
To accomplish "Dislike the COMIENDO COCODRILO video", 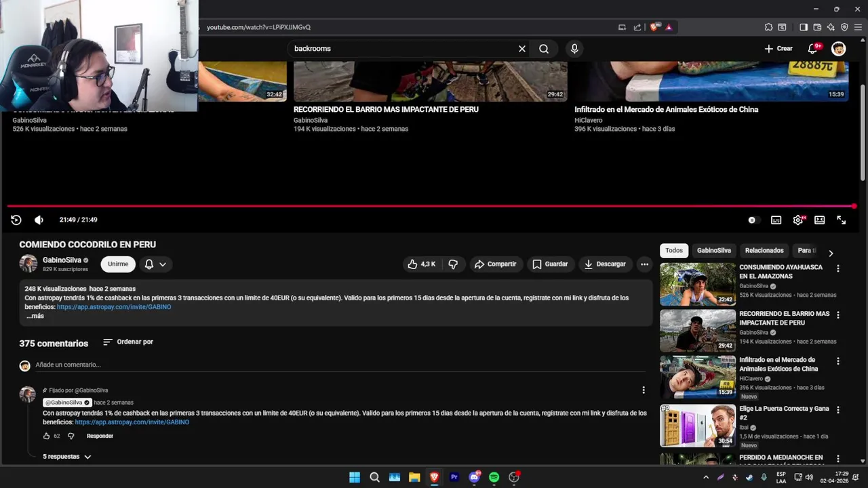I will point(454,264).
